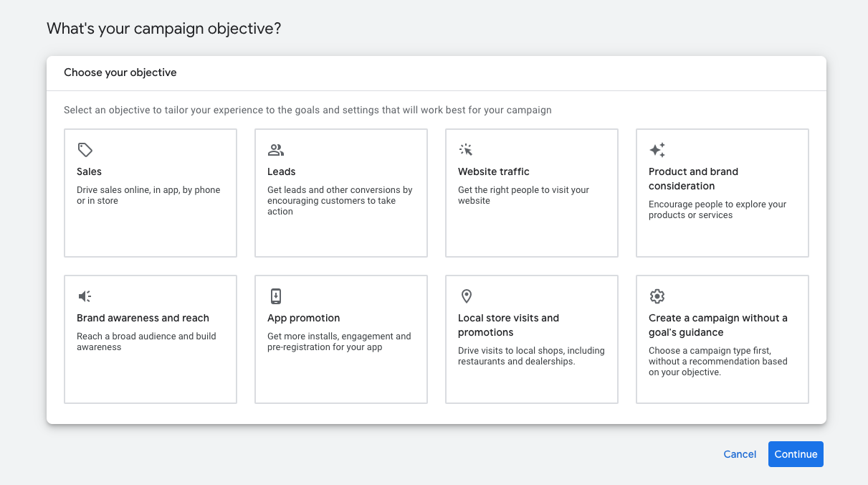Click the Website traffic cursor icon
The image size is (868, 485).
466,150
